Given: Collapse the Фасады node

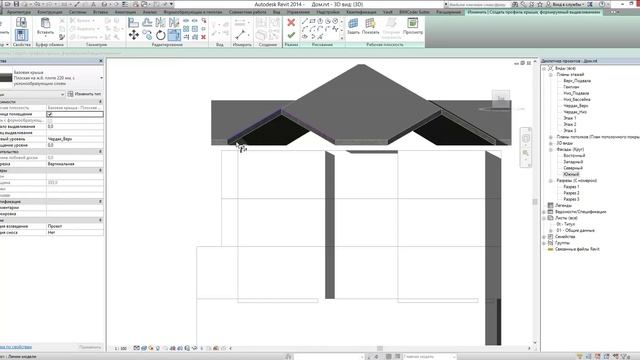Looking at the screenshot, I should [551, 149].
